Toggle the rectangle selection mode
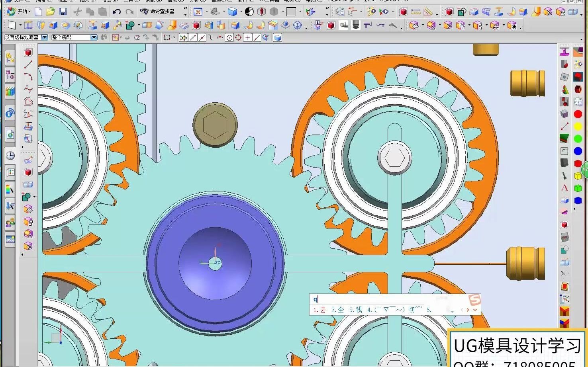This screenshot has width=588, height=367. [x=167, y=37]
